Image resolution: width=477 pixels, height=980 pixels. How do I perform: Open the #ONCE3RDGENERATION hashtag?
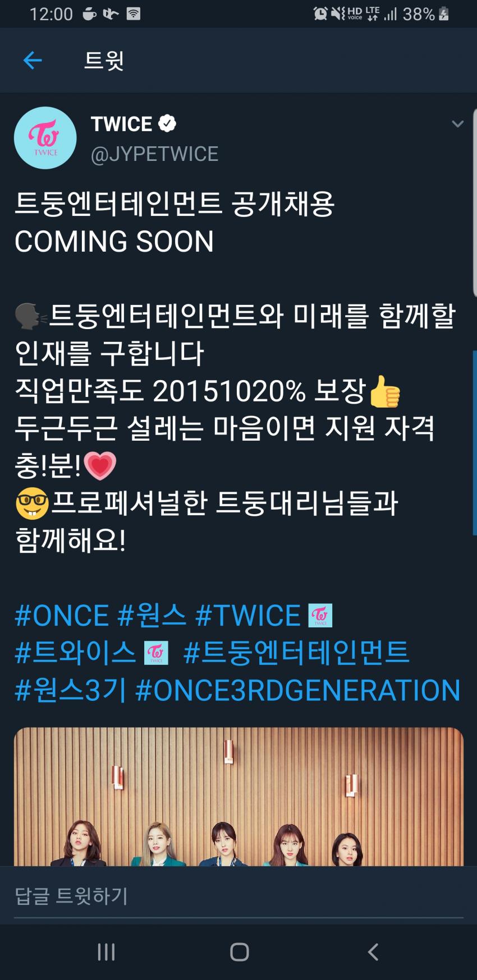298,690
